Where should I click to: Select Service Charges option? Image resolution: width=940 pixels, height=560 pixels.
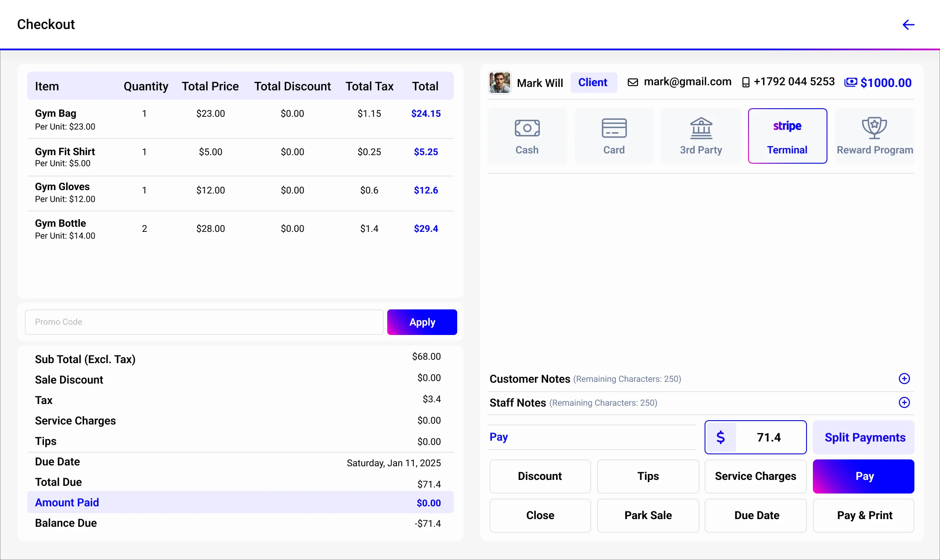[755, 476]
